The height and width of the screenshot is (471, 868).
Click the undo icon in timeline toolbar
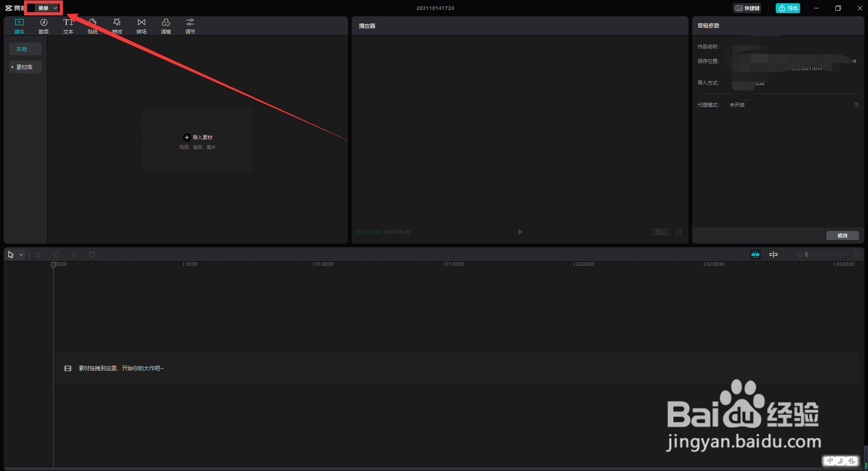[38, 255]
